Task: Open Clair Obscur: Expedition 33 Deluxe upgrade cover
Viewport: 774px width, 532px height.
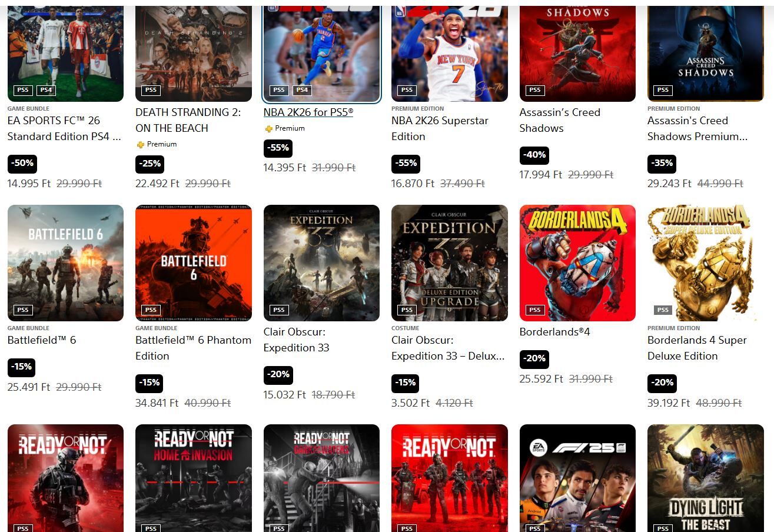Action: (450, 262)
